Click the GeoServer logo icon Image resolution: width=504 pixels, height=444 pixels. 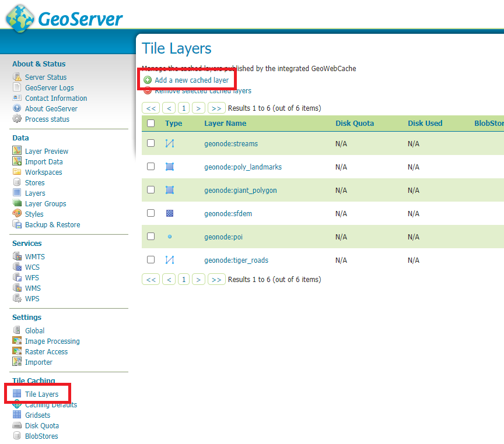tap(20, 17)
